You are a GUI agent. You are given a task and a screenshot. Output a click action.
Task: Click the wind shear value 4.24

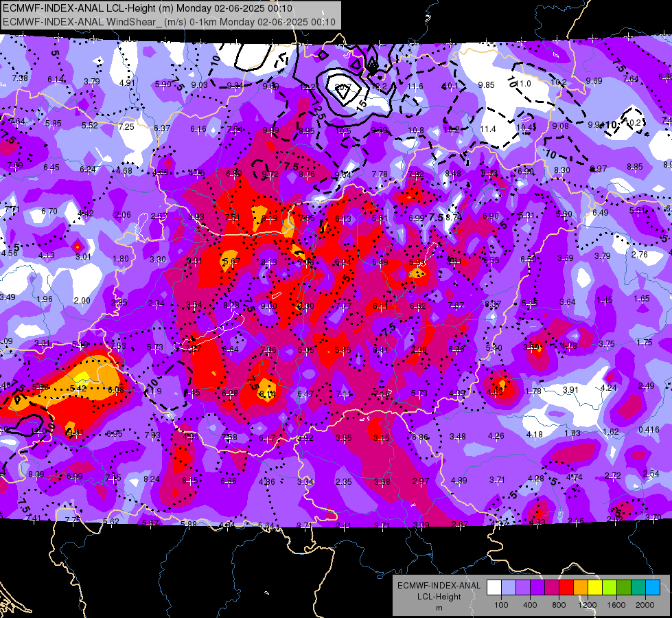tap(609, 388)
